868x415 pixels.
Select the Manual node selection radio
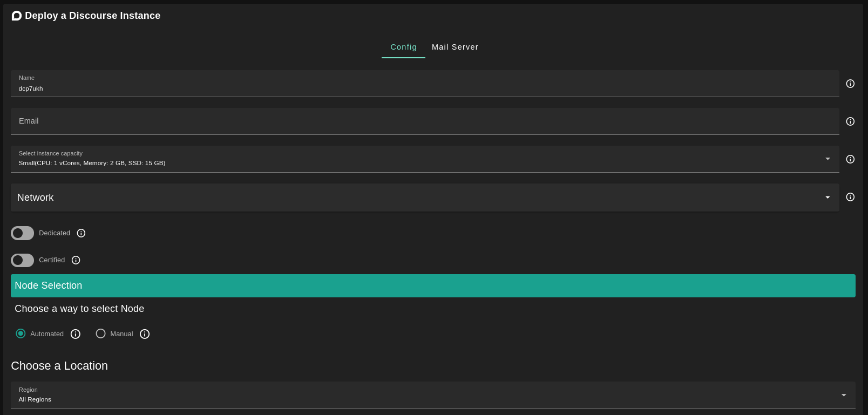[100, 334]
